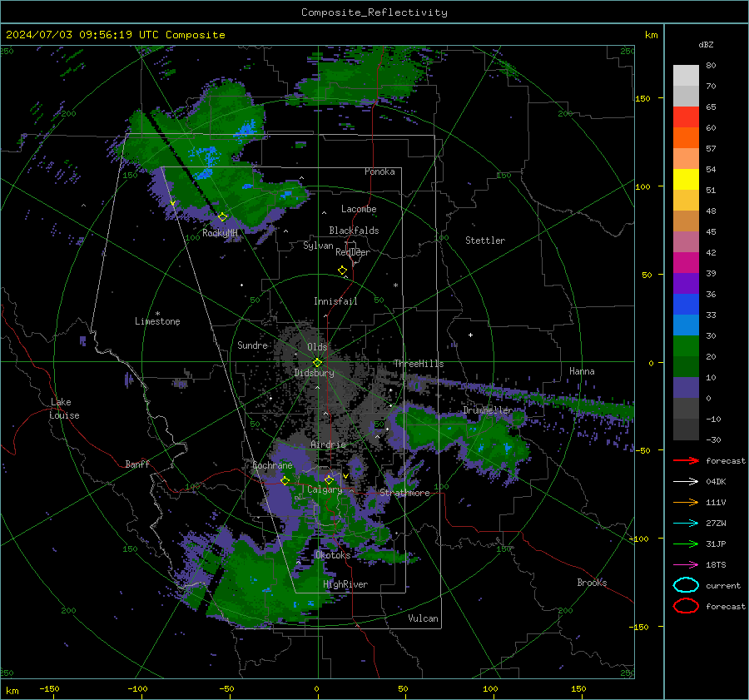Screen dimensions: 749x700
Task: Click the asterisk marker above Limestone
Action: click(x=157, y=314)
